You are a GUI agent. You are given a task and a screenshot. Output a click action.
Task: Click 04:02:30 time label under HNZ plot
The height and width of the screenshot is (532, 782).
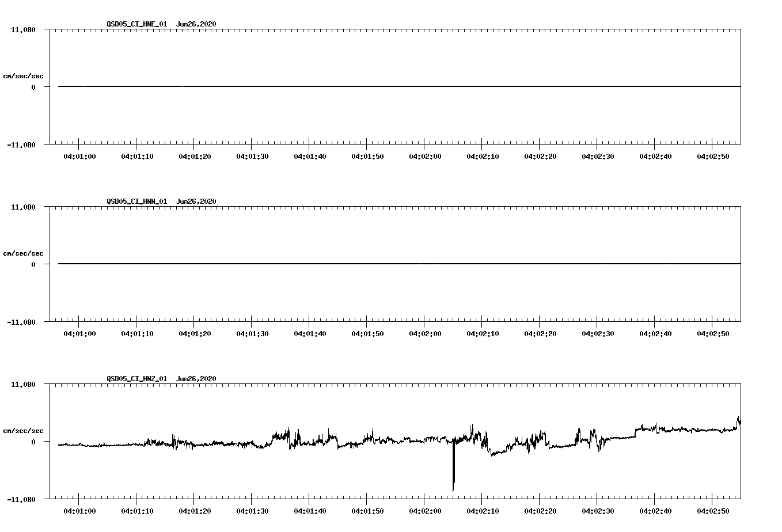coord(598,511)
